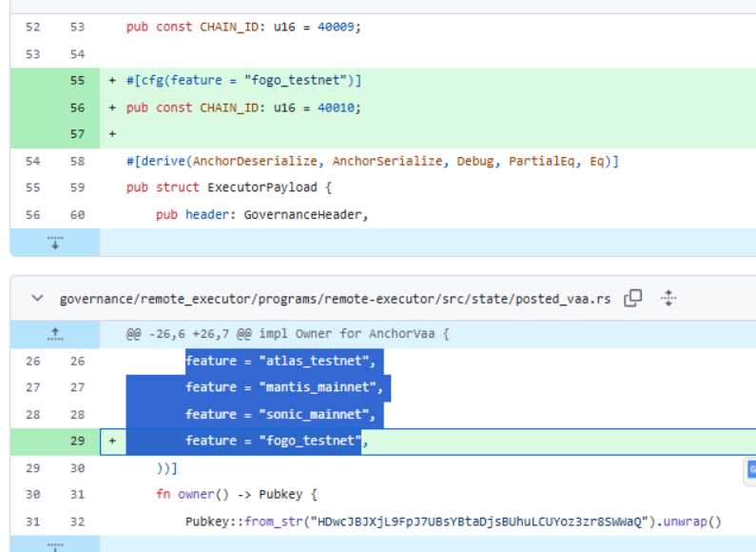Screen dimensions: 756x552
Task: Click the mantis_mainnet feature line
Action: [x=284, y=387]
